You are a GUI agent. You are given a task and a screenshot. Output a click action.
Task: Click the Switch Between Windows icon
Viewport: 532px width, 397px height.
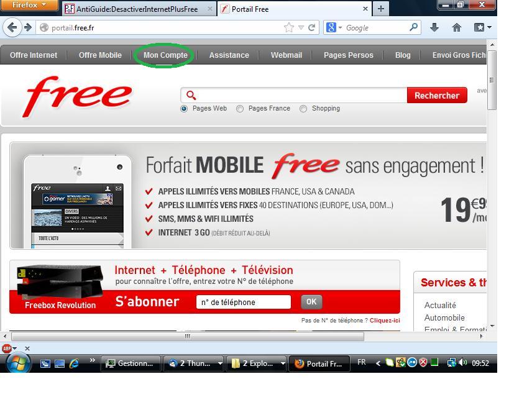[x=45, y=364]
